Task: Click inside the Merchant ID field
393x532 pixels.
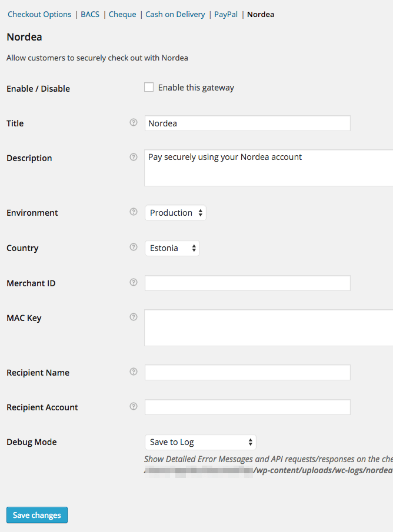Action: 247,282
